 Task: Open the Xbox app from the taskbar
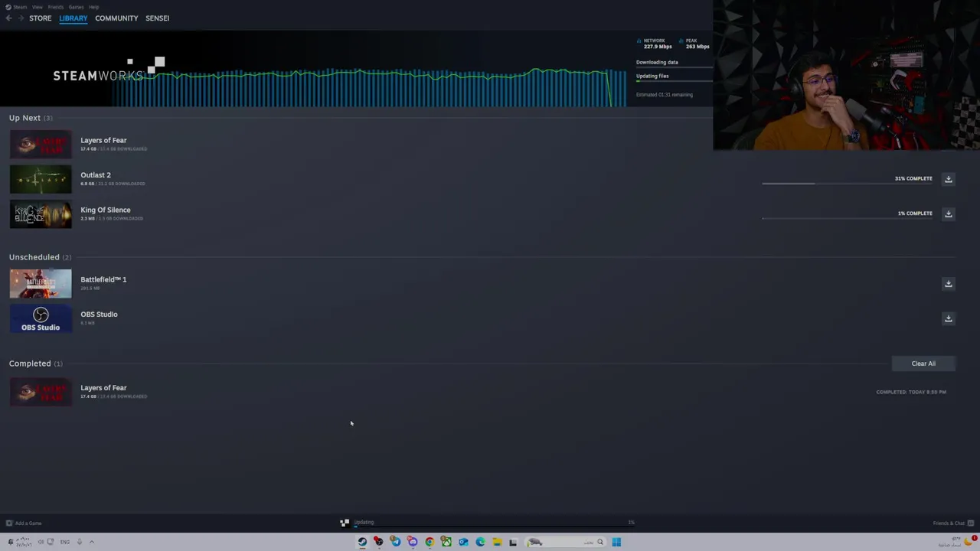446,542
